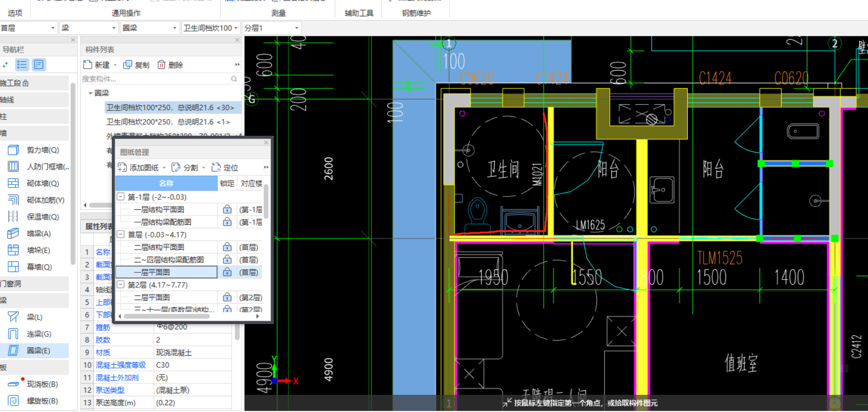Copy component with 复制 button
The image size is (868, 412).
click(x=136, y=65)
